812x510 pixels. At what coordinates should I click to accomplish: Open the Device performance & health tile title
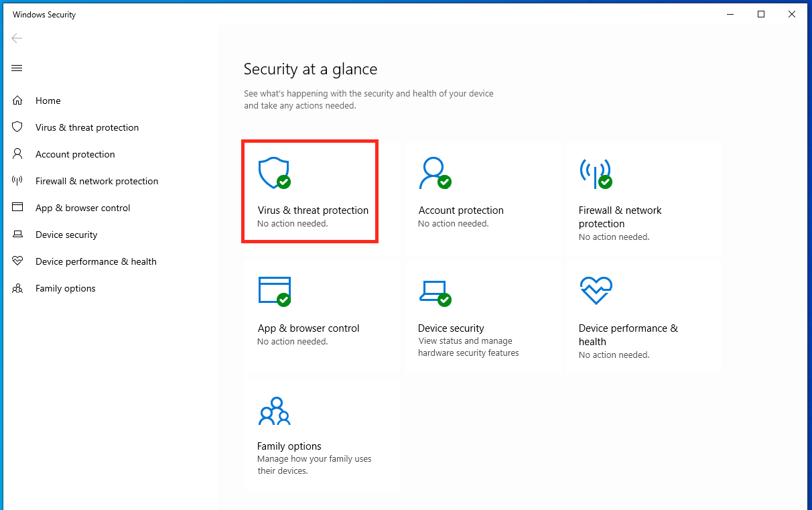pyautogui.click(x=628, y=335)
